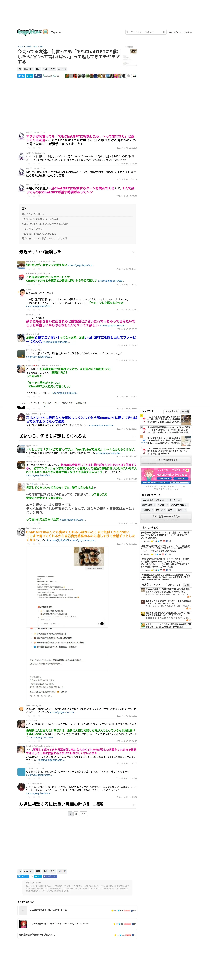Click the 次へ next page button

coord(83,814)
